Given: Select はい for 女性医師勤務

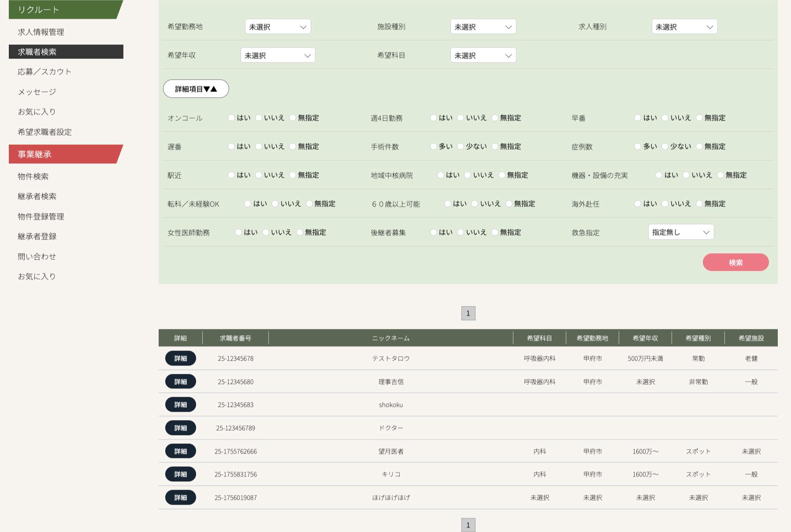Looking at the screenshot, I should point(238,232).
